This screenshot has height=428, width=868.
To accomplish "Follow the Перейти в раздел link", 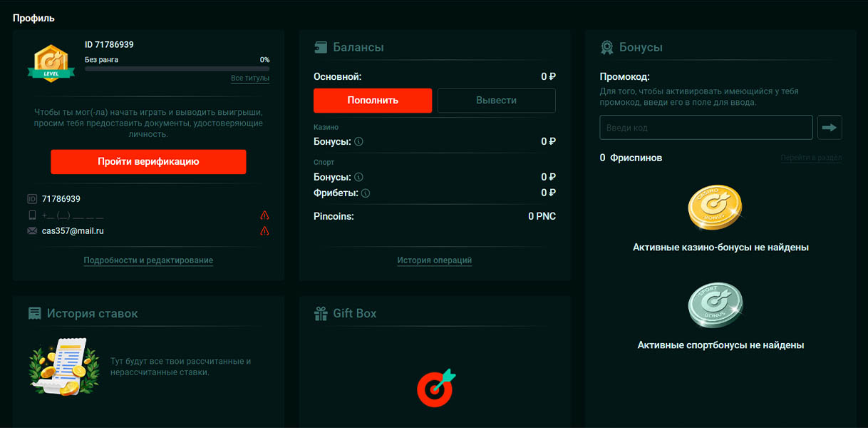I will [x=811, y=158].
